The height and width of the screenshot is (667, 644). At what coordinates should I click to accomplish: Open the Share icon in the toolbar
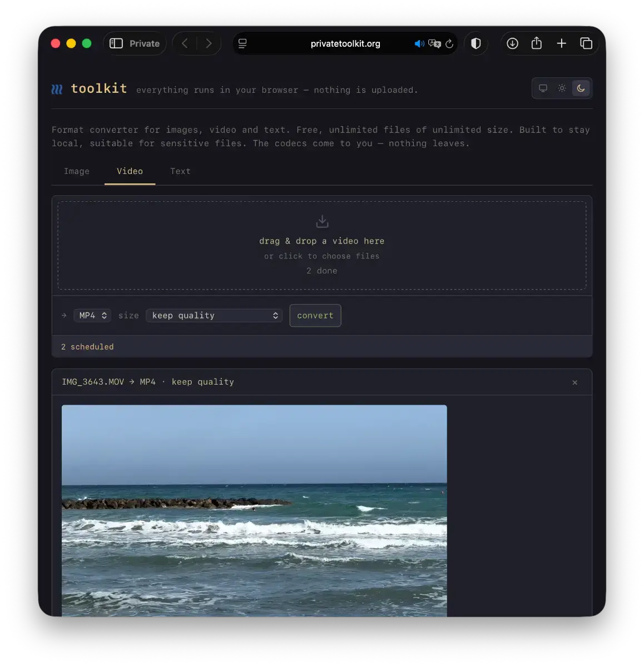point(537,43)
